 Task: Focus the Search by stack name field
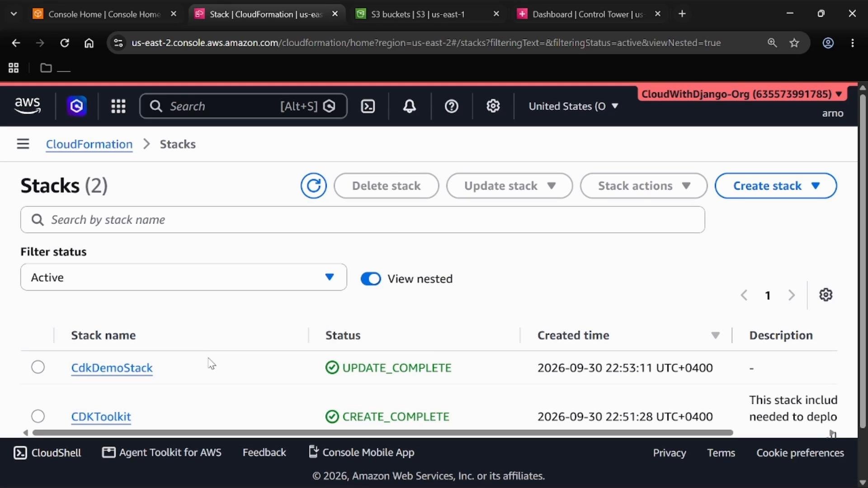pyautogui.click(x=363, y=220)
